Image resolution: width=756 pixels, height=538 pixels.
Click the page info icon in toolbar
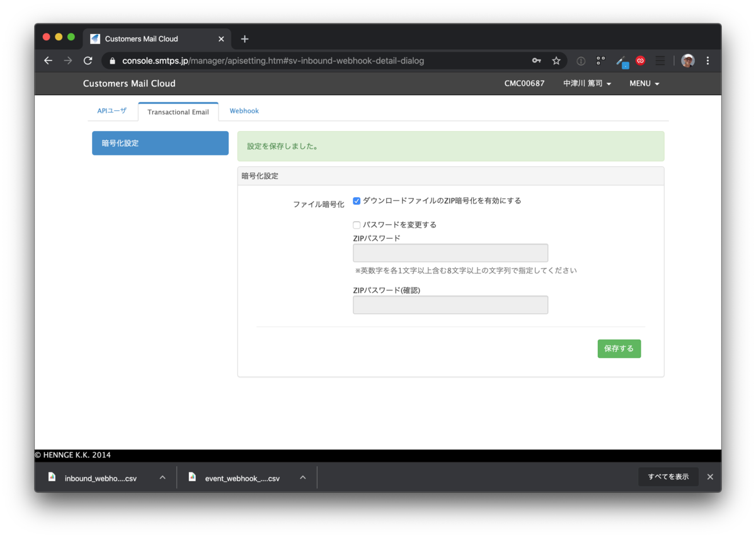click(x=580, y=60)
